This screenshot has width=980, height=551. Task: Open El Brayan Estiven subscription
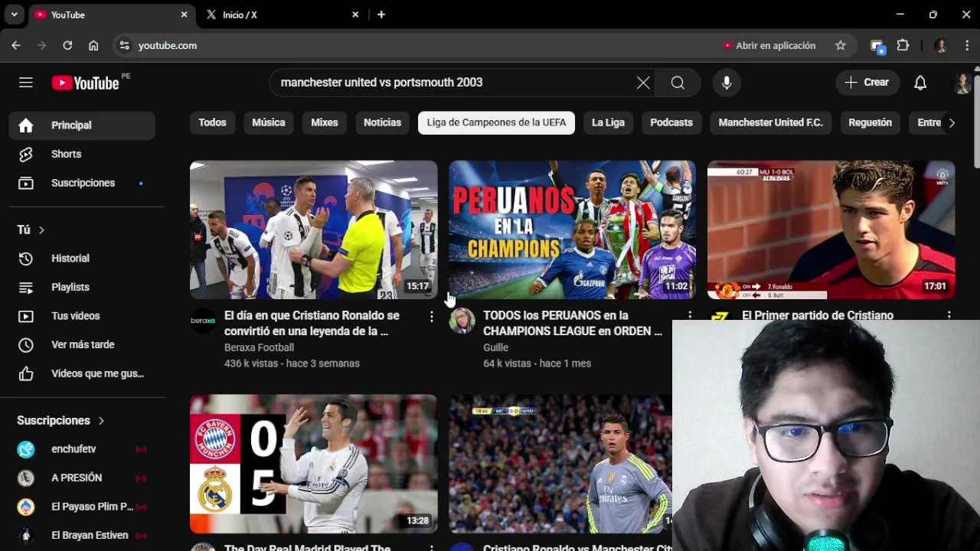82,535
